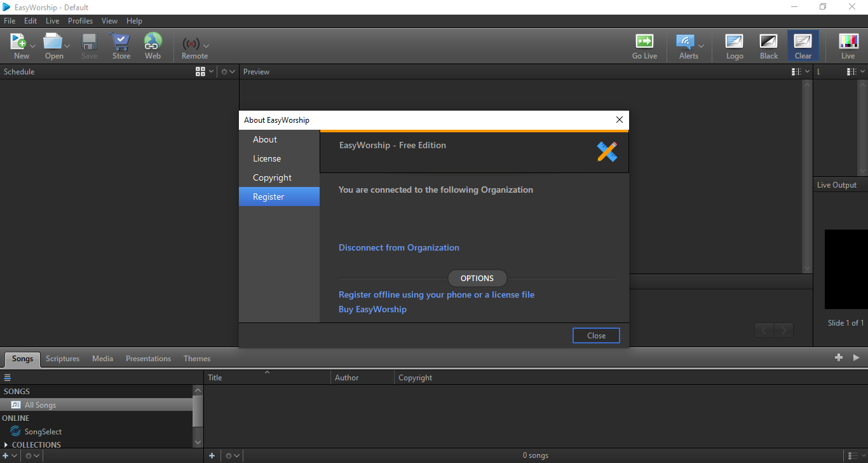Open the Schedule grid view dropdown arrow

tap(212, 72)
